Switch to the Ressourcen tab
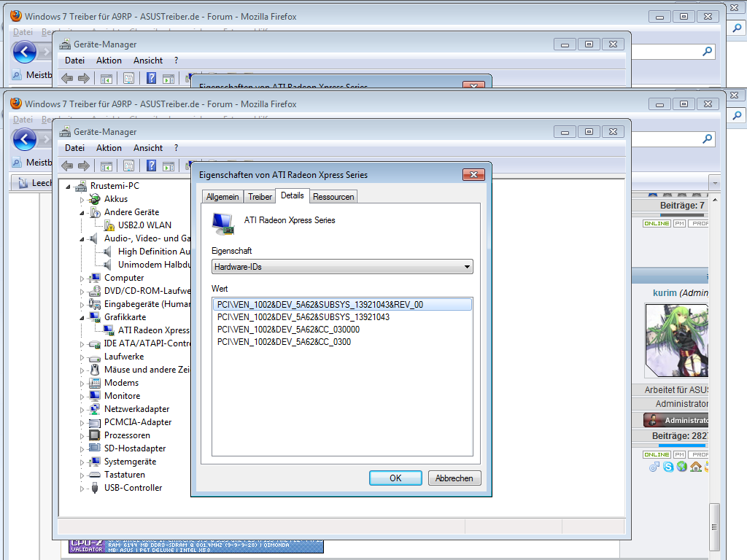The height and width of the screenshot is (560, 747). 333,197
